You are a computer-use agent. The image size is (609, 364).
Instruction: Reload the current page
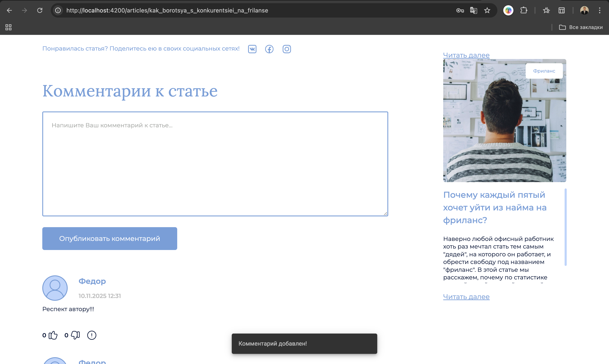pyautogui.click(x=40, y=10)
